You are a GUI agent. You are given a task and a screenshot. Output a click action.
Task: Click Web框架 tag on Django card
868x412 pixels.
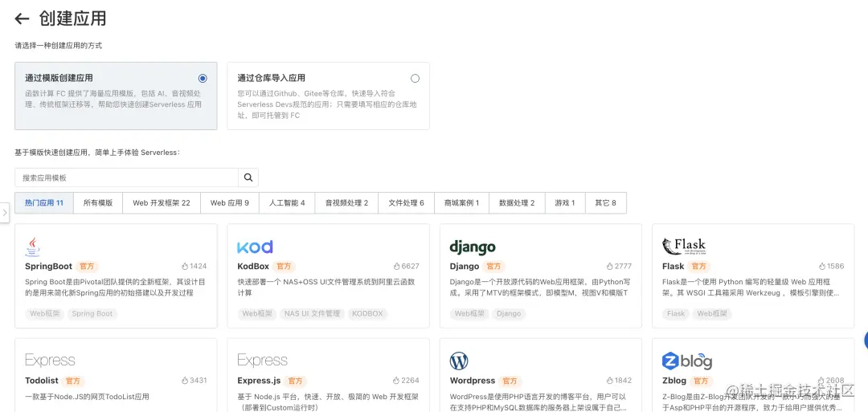pos(469,313)
